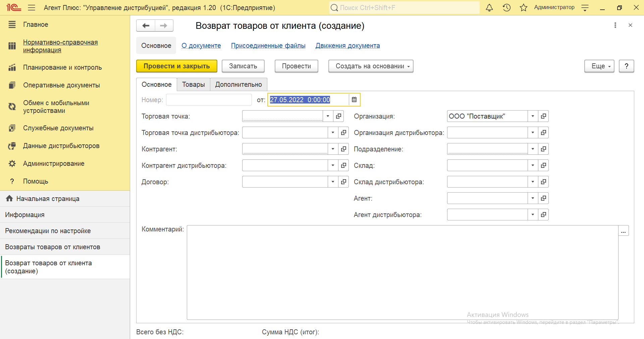Open help with the question mark button

coord(626,66)
